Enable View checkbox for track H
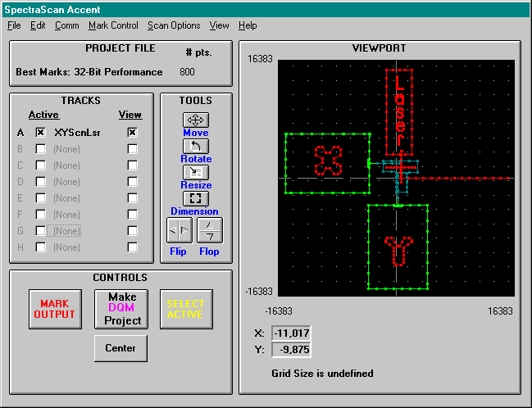This screenshot has height=408, width=532. click(132, 247)
